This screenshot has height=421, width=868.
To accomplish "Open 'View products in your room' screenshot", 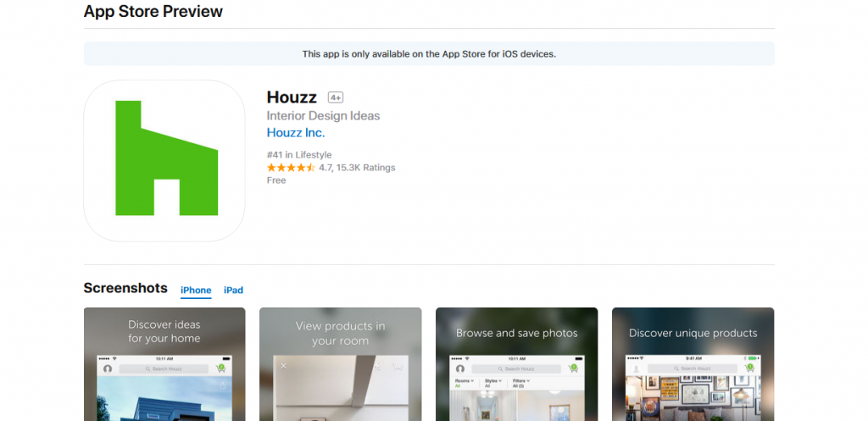I will (341, 364).
